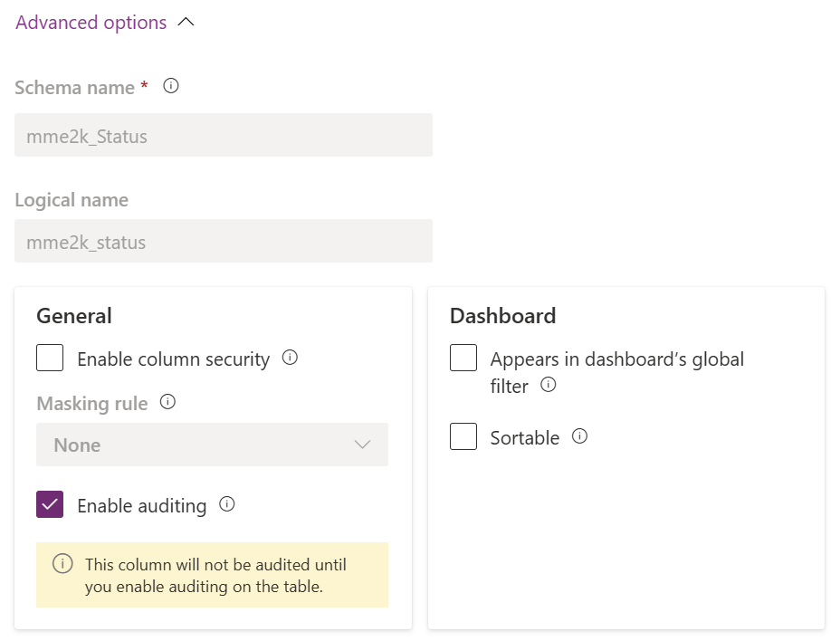Viewport: 840px width, 641px height.
Task: Open the Masking rule info icon
Action: click(167, 402)
